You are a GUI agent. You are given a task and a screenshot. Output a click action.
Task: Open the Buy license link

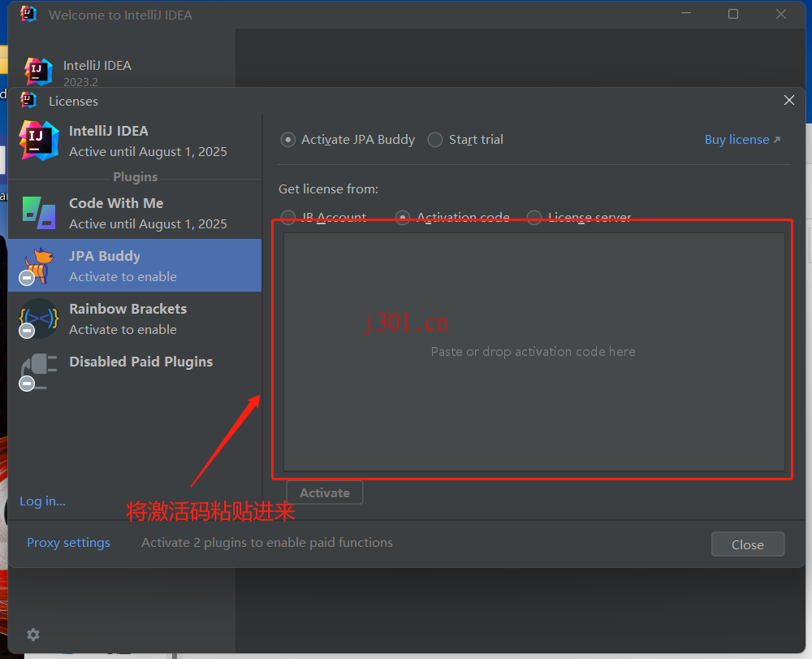point(742,140)
